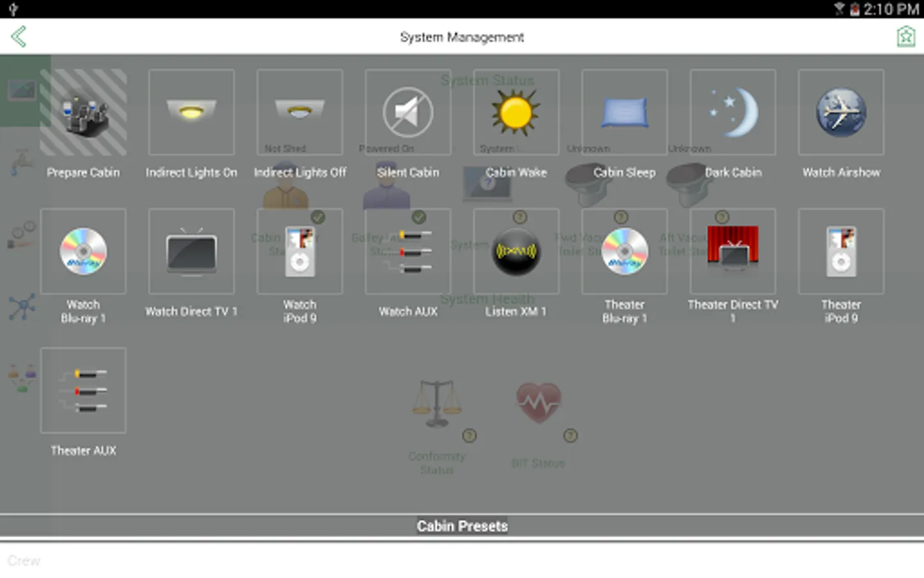Select the Theater iPod 9 icon

tap(841, 251)
